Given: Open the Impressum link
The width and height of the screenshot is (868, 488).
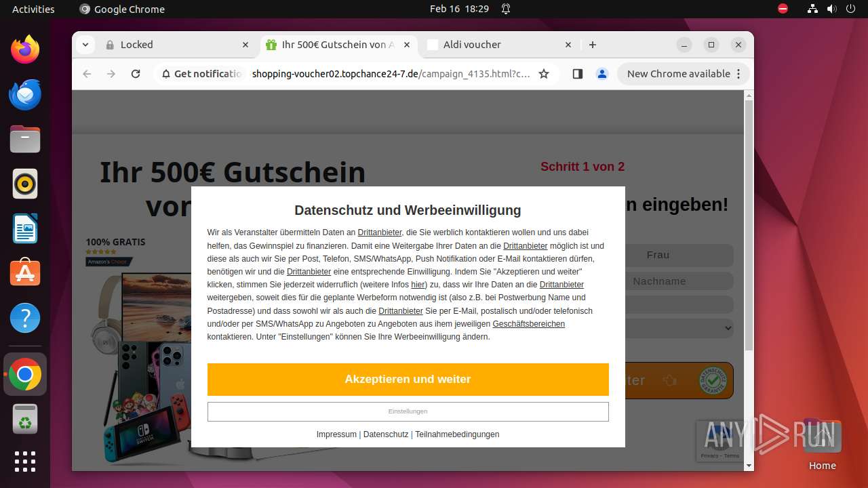Looking at the screenshot, I should pos(336,434).
